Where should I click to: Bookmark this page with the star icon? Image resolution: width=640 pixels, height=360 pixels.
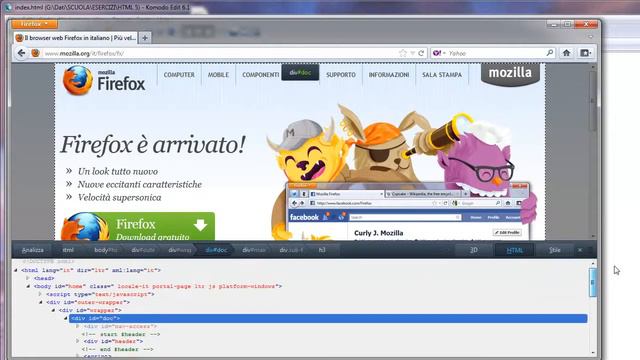(x=403, y=53)
